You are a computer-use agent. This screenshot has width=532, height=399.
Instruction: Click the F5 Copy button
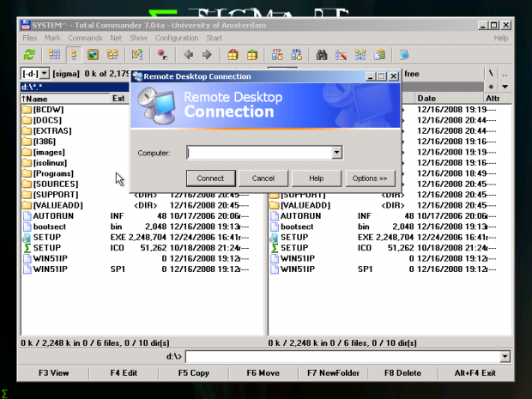point(194,373)
